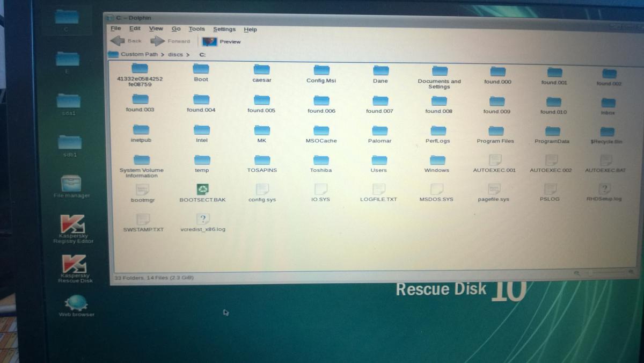The height and width of the screenshot is (363, 644).
Task: Click the C: breadcrumb entry
Action: click(x=203, y=55)
